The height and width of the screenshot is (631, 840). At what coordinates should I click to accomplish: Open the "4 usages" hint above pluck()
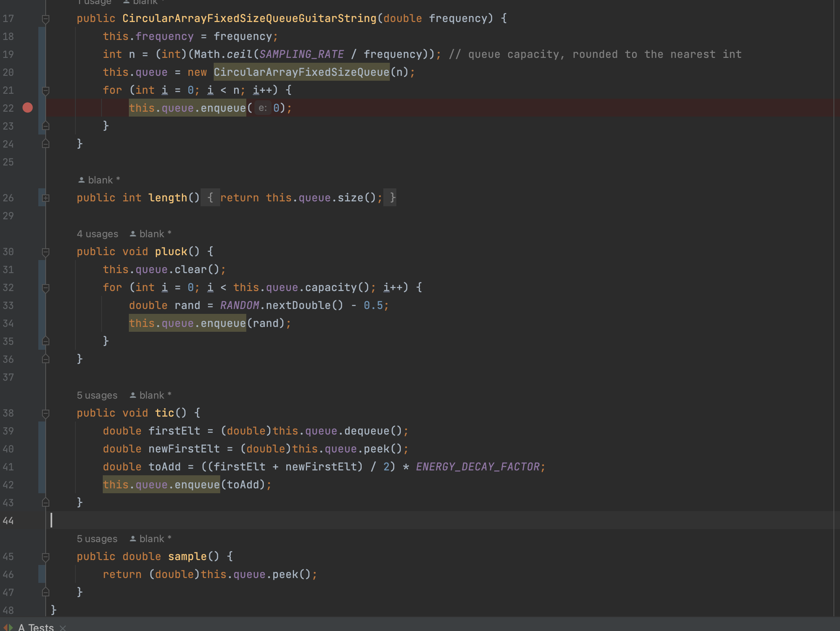click(x=97, y=234)
